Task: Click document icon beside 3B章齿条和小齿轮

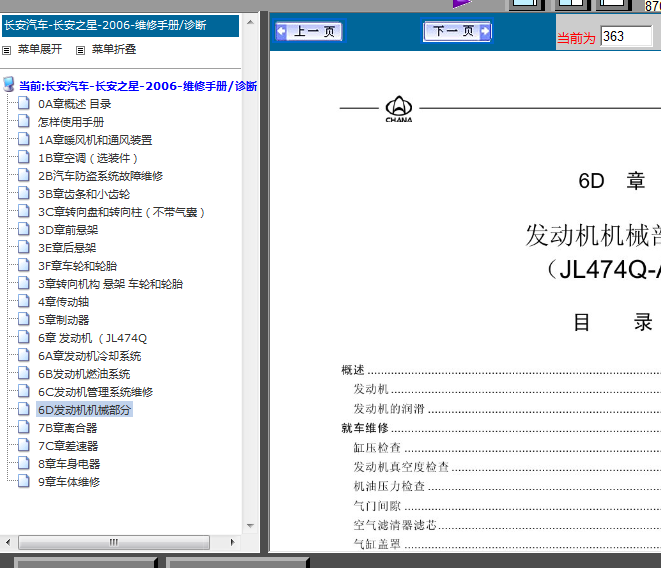Action: pos(24,193)
